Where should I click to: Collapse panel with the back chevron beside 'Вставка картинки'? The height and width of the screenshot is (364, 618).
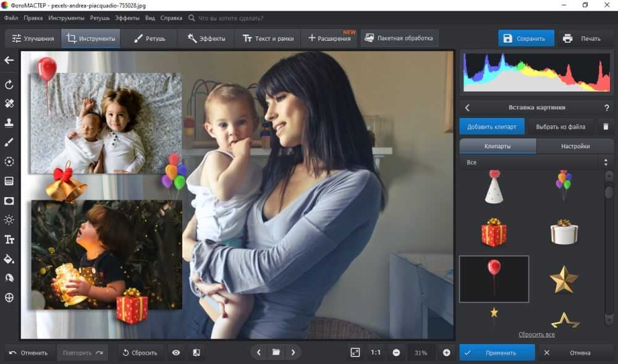click(467, 108)
